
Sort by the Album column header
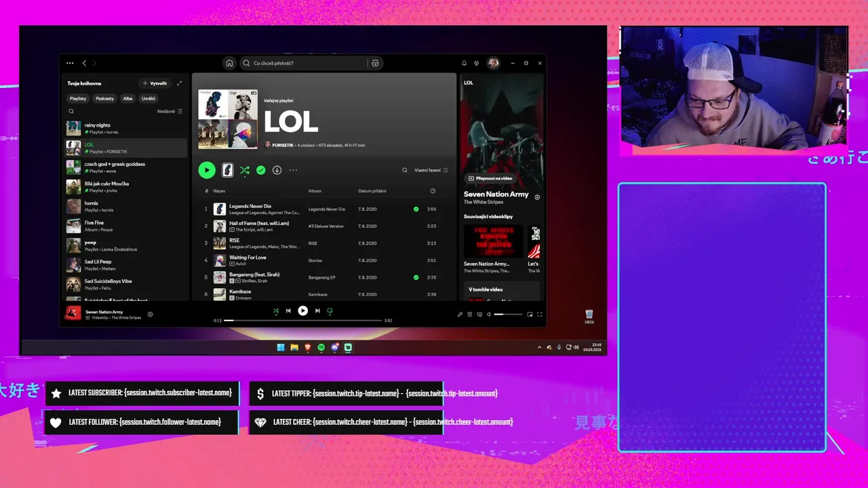click(315, 191)
